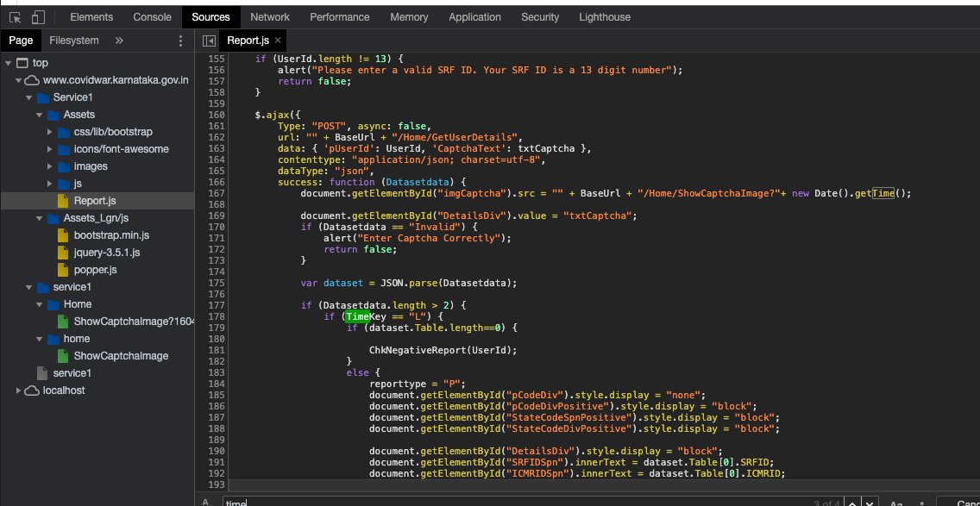Click the images folder icon
Image resolution: width=980 pixels, height=506 pixels.
[64, 166]
